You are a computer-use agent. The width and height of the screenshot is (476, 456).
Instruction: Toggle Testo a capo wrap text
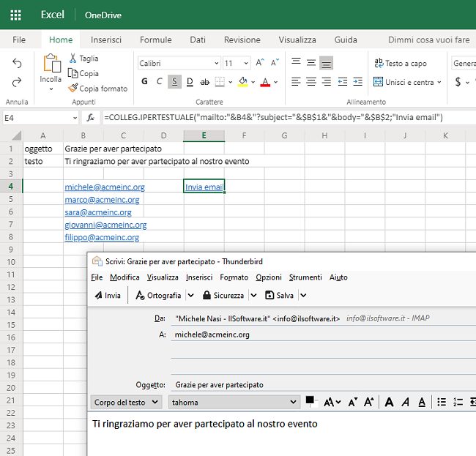(x=400, y=64)
